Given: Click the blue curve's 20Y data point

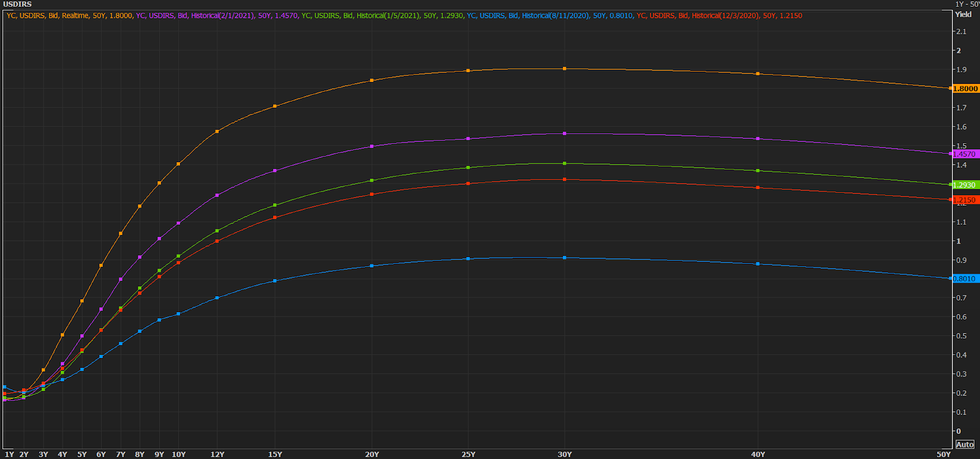Looking at the screenshot, I should coord(372,266).
